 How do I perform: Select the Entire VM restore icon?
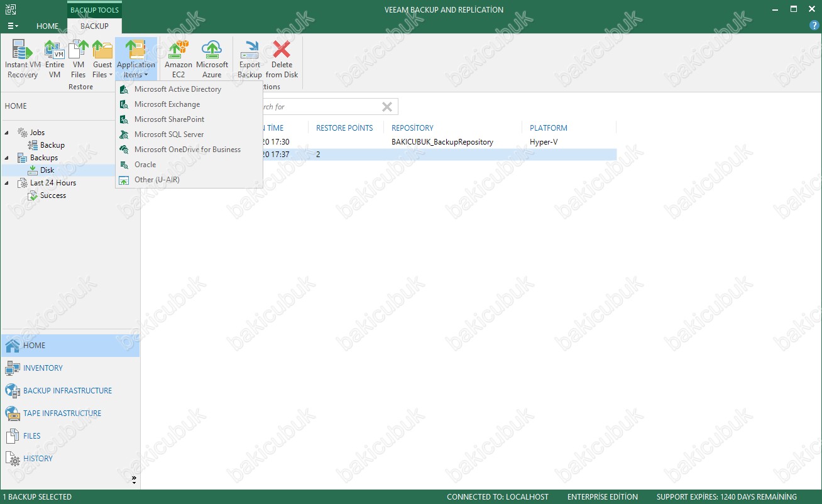55,59
